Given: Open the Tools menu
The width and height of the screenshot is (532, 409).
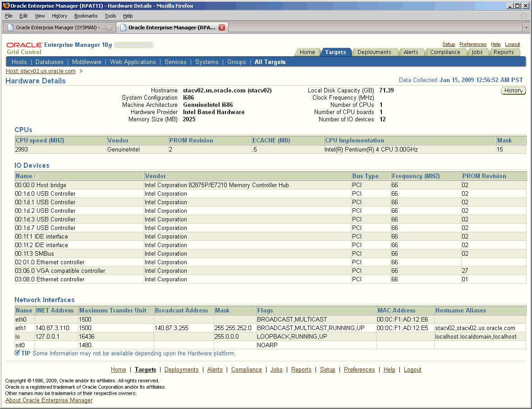Looking at the screenshot, I should (x=110, y=16).
